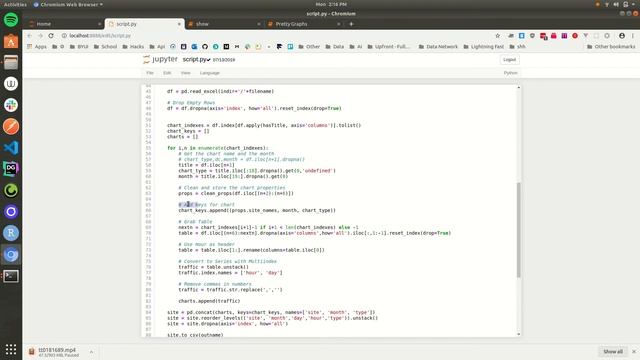Open the Lightning Fast bookmarks folder
Image resolution: width=640 pixels, height=360 pixels.
483,47
